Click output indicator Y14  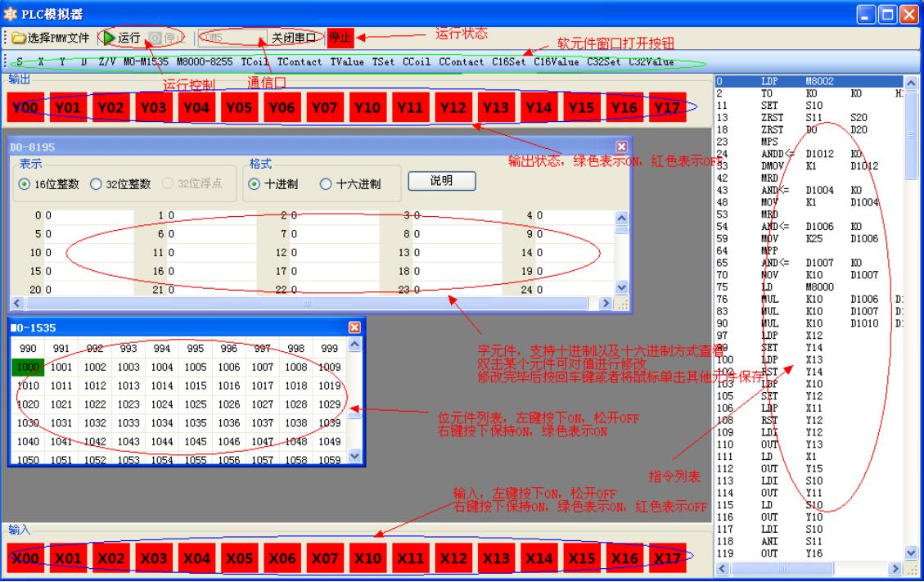(x=538, y=106)
